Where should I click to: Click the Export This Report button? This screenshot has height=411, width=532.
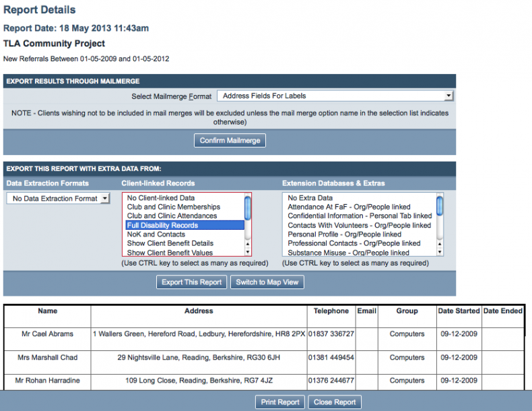pyautogui.click(x=191, y=282)
